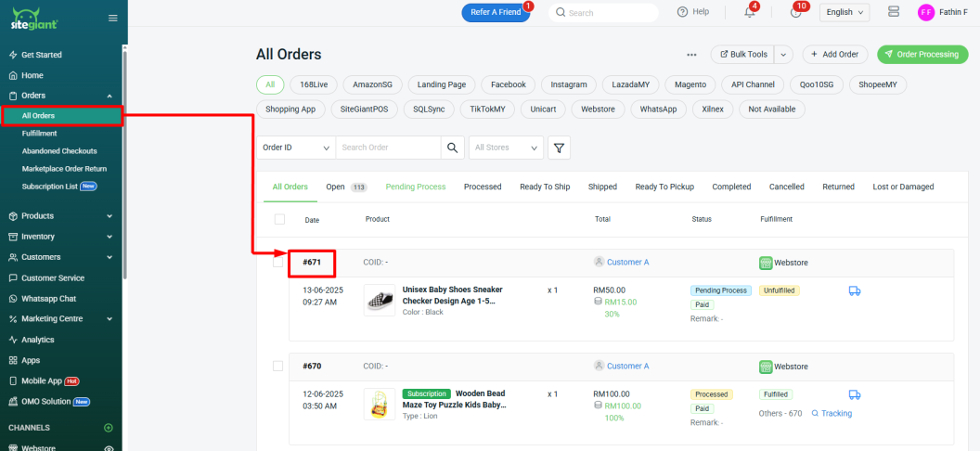Collapse sidebar with hamburger menu icon
Image resolution: width=980 pixels, height=451 pixels.
pyautogui.click(x=113, y=19)
